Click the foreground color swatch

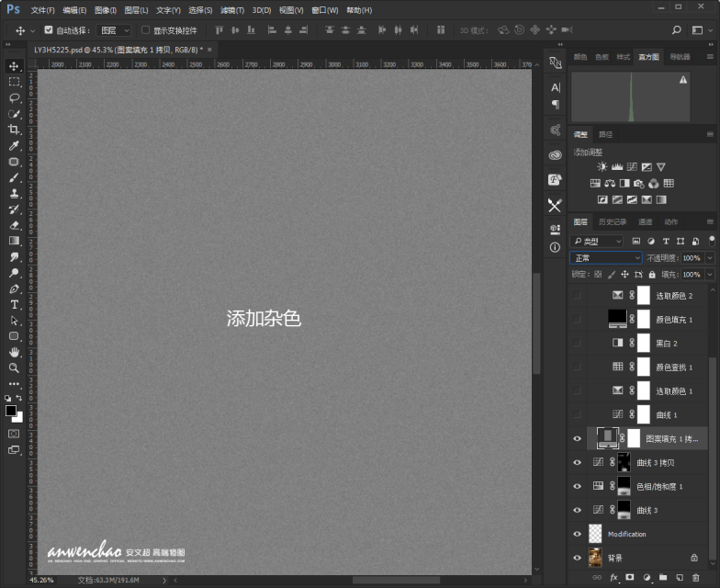(x=11, y=410)
